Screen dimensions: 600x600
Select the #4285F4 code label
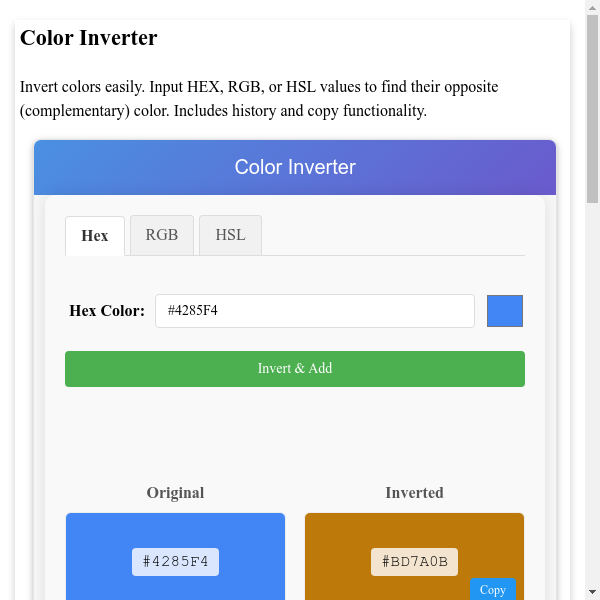[175, 561]
